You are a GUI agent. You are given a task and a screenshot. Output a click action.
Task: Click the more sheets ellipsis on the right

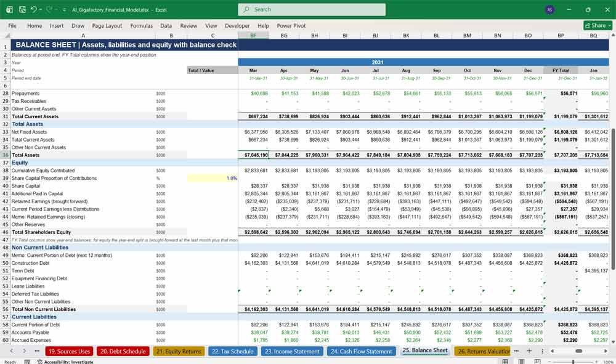[516, 350]
